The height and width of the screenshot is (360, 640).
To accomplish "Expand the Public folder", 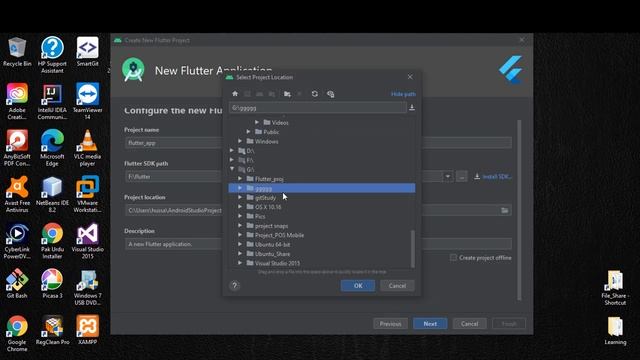I will tap(248, 131).
